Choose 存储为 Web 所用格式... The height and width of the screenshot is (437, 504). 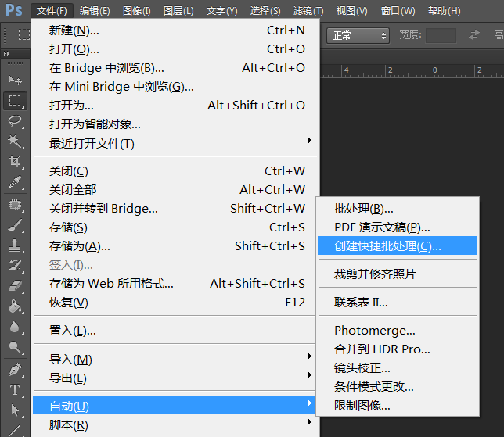(176, 284)
